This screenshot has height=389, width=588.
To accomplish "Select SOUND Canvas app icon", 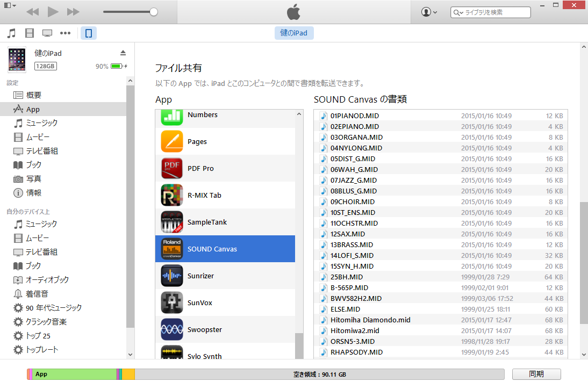I will pyautogui.click(x=172, y=249).
